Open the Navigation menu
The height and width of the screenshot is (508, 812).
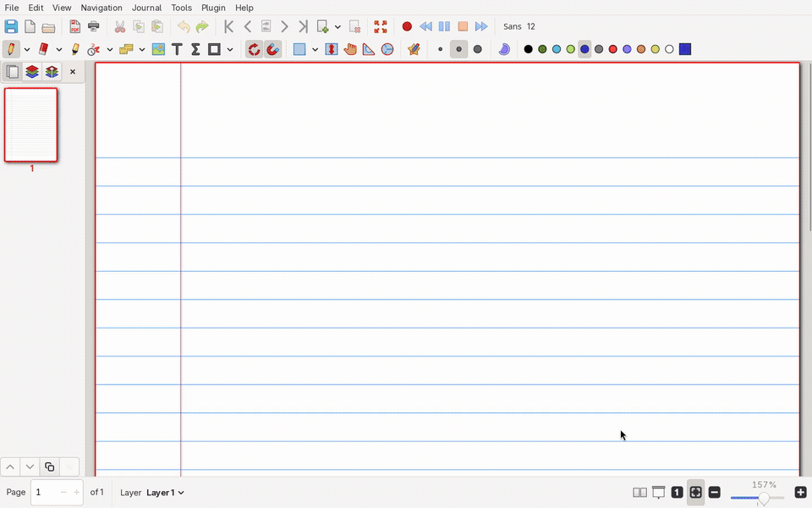pos(101,8)
